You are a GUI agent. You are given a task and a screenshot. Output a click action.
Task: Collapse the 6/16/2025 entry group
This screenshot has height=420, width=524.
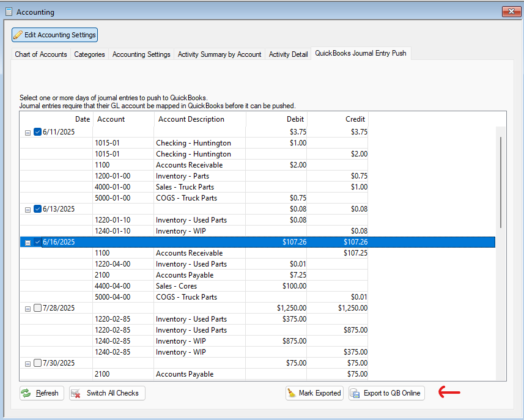click(x=28, y=243)
